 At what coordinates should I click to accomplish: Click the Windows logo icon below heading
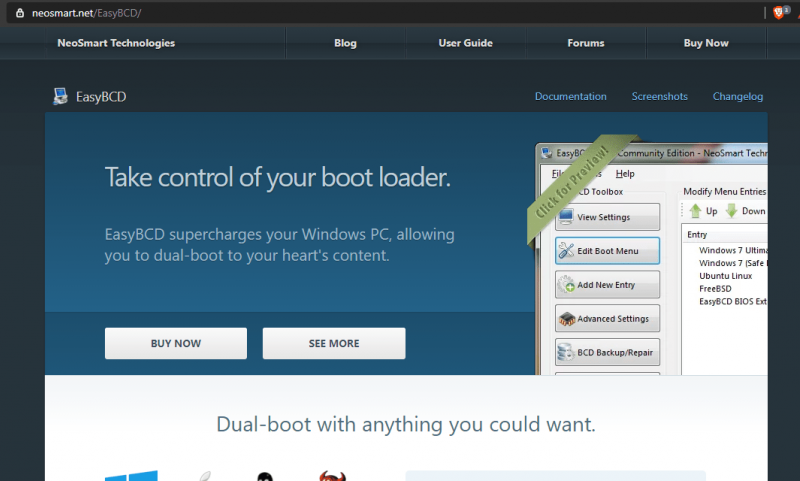[x=131, y=476]
